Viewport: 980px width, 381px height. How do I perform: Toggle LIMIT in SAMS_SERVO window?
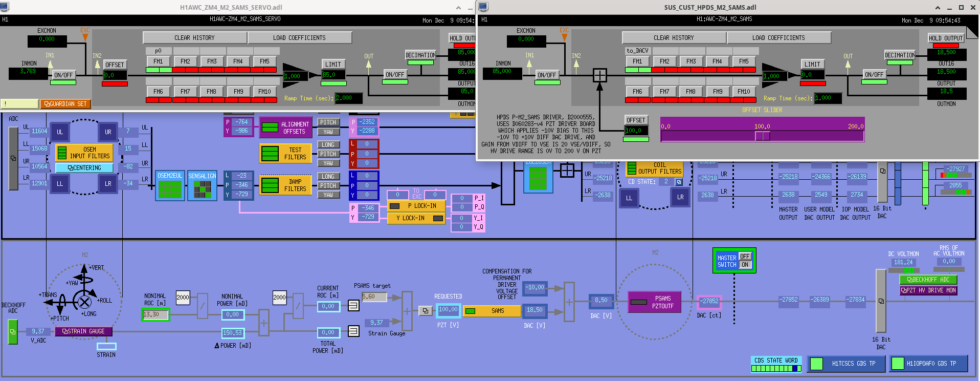point(333,65)
